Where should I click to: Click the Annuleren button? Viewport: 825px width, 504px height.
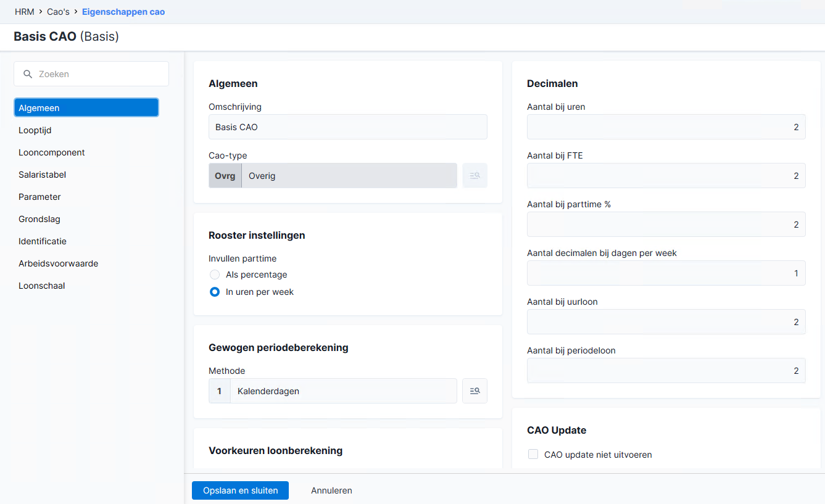pyautogui.click(x=331, y=490)
